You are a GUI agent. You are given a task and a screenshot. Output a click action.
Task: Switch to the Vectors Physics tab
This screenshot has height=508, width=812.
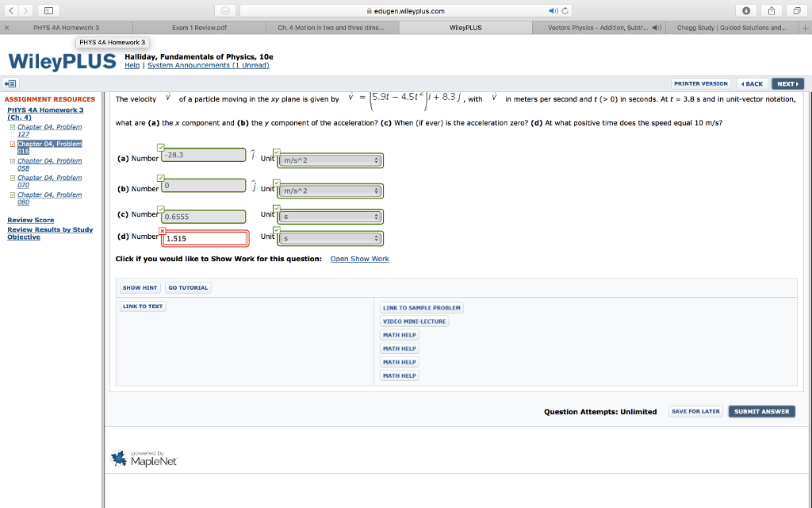[598, 28]
